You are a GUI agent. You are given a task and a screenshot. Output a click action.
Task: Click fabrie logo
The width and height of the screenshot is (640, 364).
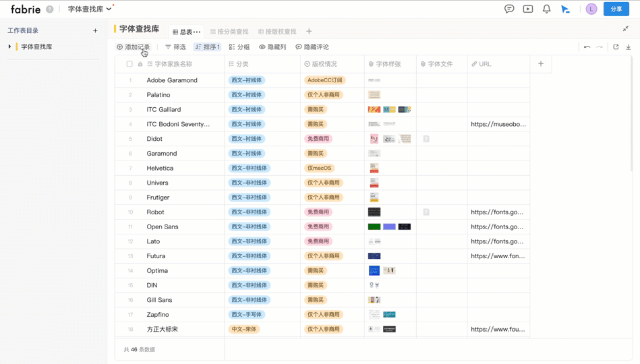pyautogui.click(x=26, y=9)
